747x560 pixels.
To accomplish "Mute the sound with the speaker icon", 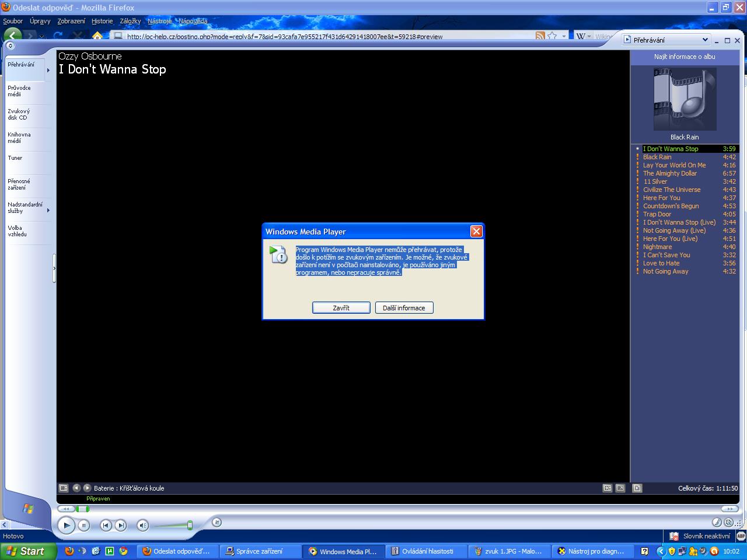I will (x=143, y=526).
